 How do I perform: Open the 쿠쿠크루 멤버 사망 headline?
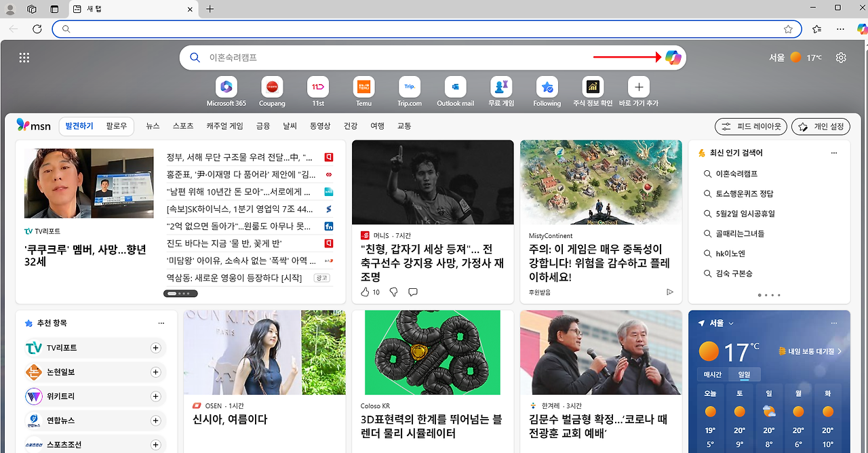(x=85, y=255)
